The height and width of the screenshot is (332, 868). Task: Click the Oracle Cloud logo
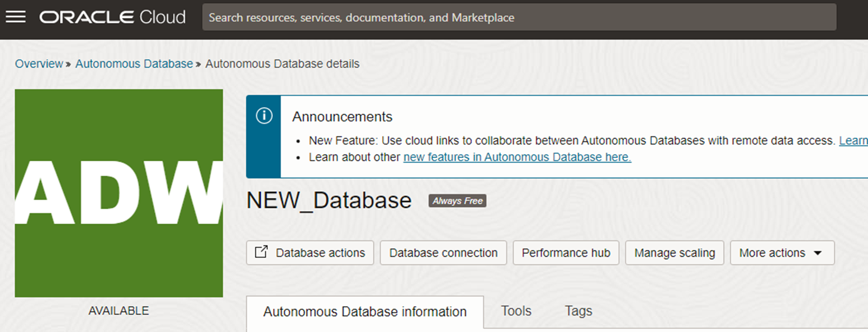click(x=113, y=17)
